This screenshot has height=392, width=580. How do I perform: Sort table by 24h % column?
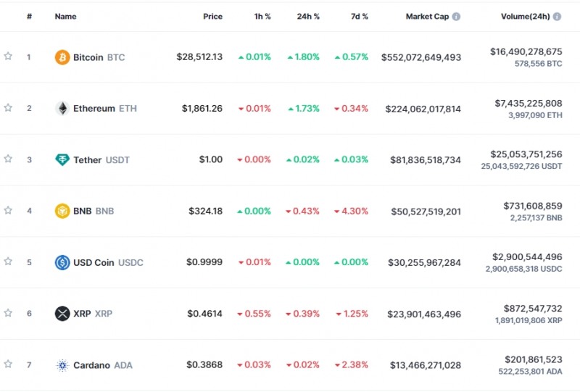[308, 17]
